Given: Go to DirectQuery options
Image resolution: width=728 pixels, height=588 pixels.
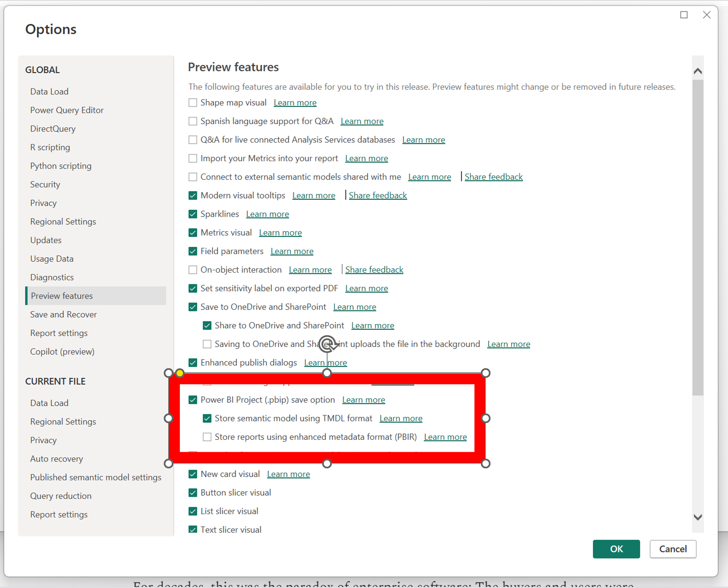Looking at the screenshot, I should [x=53, y=129].
